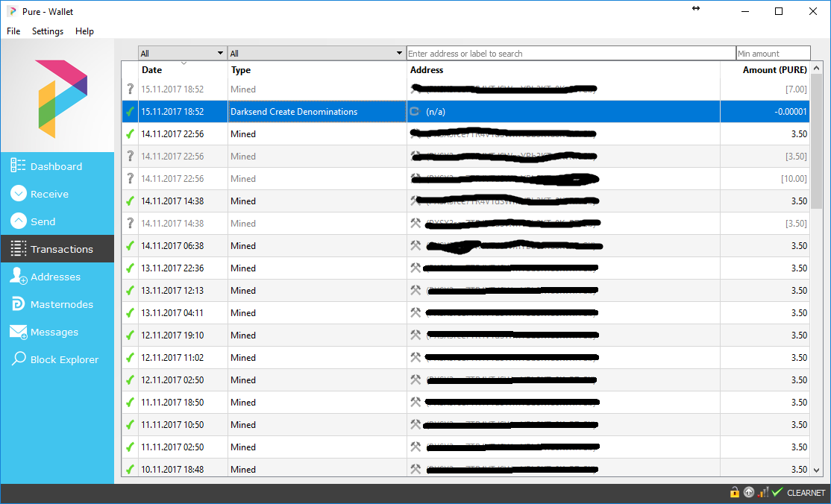Launch Block Explorer magnifier icon
This screenshot has width=831, height=504.
(19, 359)
